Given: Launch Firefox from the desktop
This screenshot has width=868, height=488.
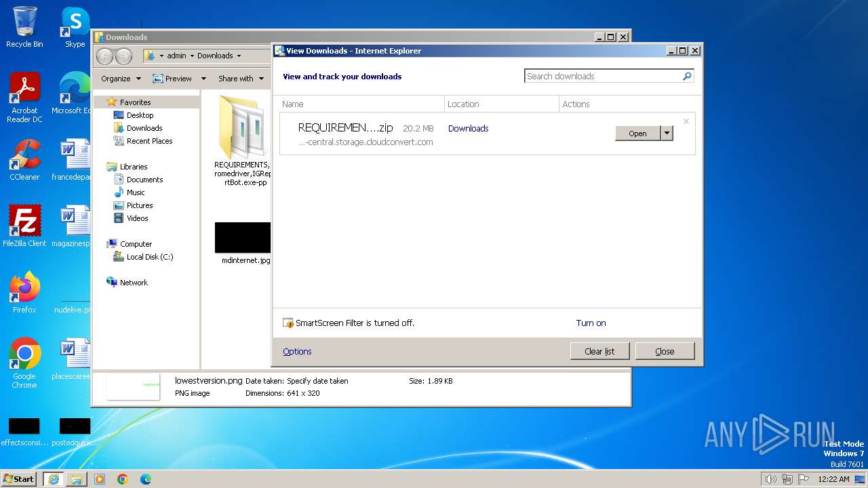Looking at the screenshot, I should tap(24, 292).
